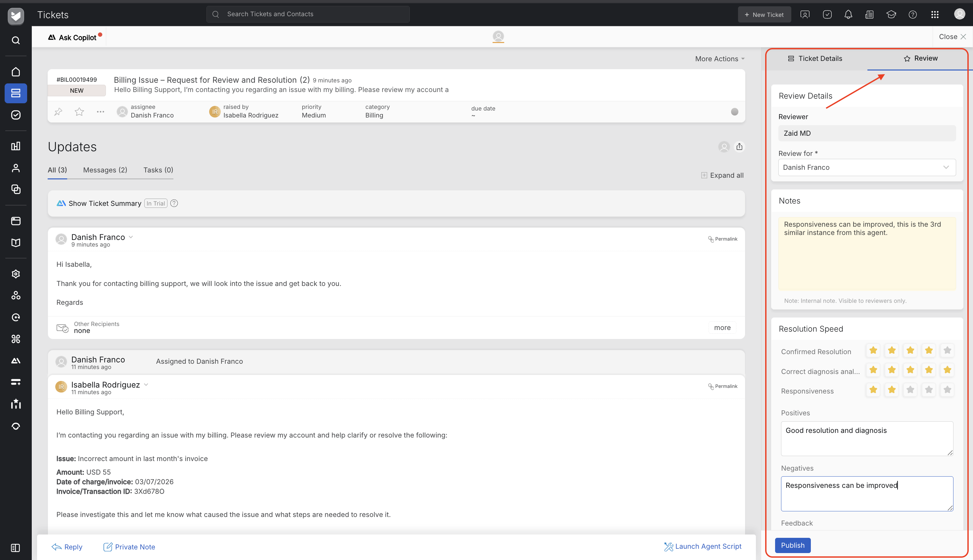Screen dimensions: 973x560
Task: Set Responsiveness rating to three stars
Action: pyautogui.click(x=910, y=390)
